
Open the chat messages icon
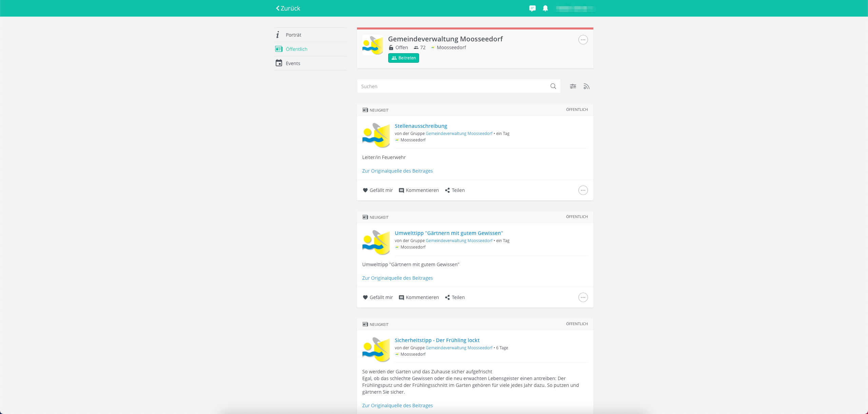pyautogui.click(x=532, y=8)
